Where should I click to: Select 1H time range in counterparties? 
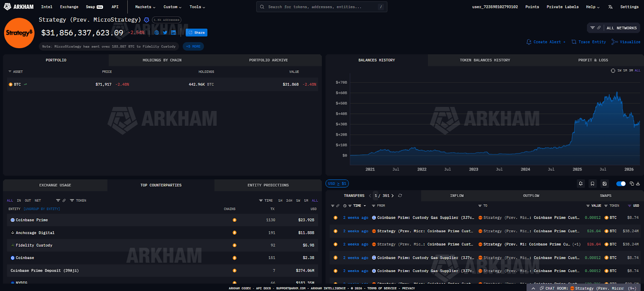(x=280, y=201)
